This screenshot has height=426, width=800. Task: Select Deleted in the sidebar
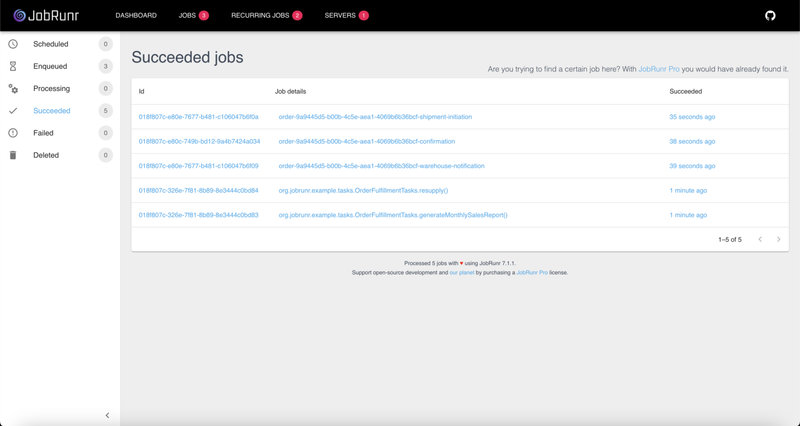pyautogui.click(x=46, y=155)
